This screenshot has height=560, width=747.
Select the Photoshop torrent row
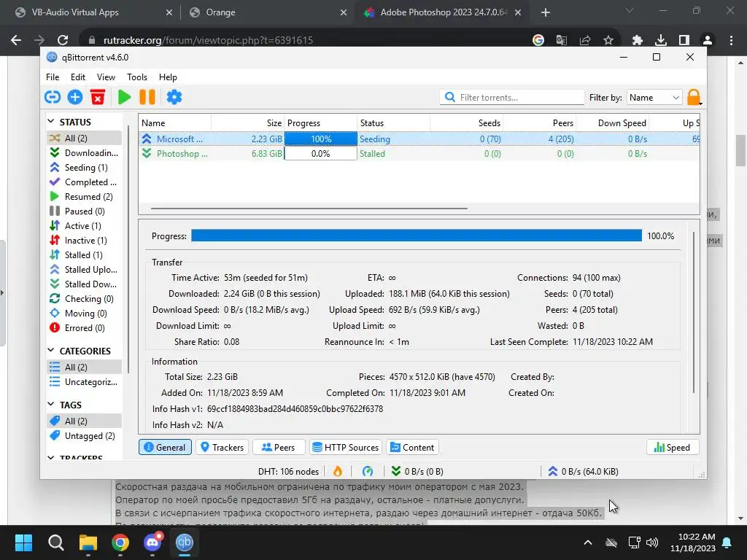tap(419, 153)
